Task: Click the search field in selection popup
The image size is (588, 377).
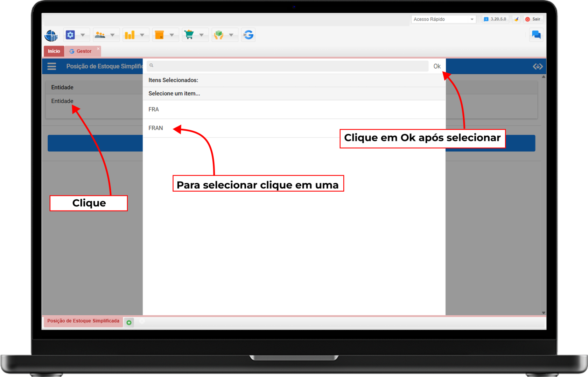Action: (288, 66)
